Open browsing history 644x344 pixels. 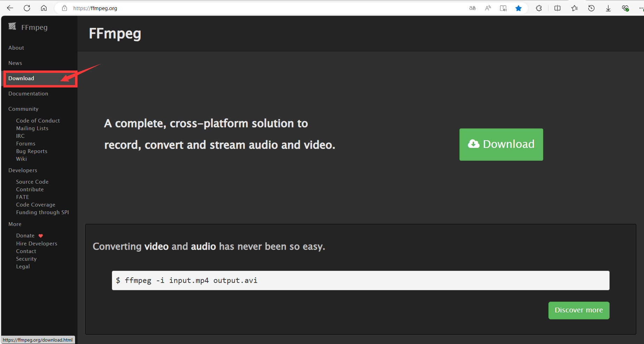pos(591,8)
